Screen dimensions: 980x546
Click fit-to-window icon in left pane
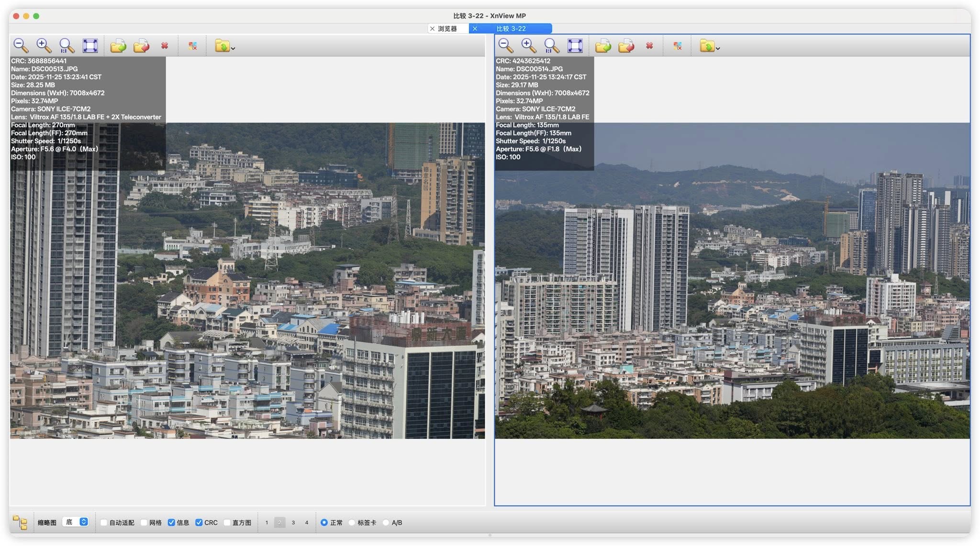tap(90, 45)
